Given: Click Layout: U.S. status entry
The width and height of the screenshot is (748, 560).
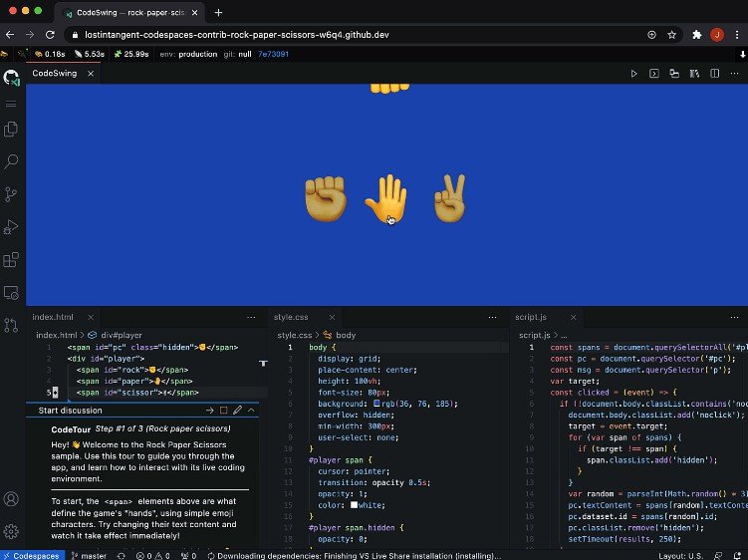Looking at the screenshot, I should (x=680, y=556).
